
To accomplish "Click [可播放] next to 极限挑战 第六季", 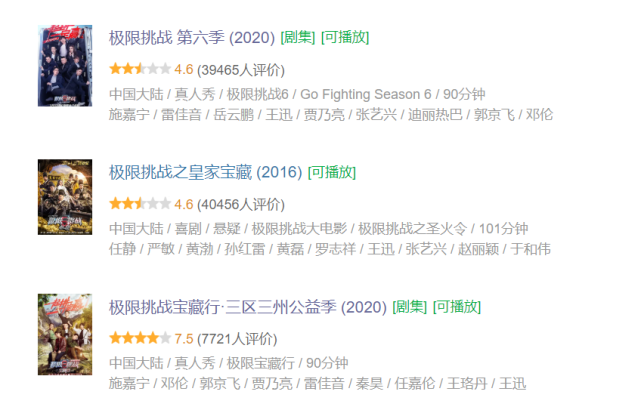I will pos(345,38).
